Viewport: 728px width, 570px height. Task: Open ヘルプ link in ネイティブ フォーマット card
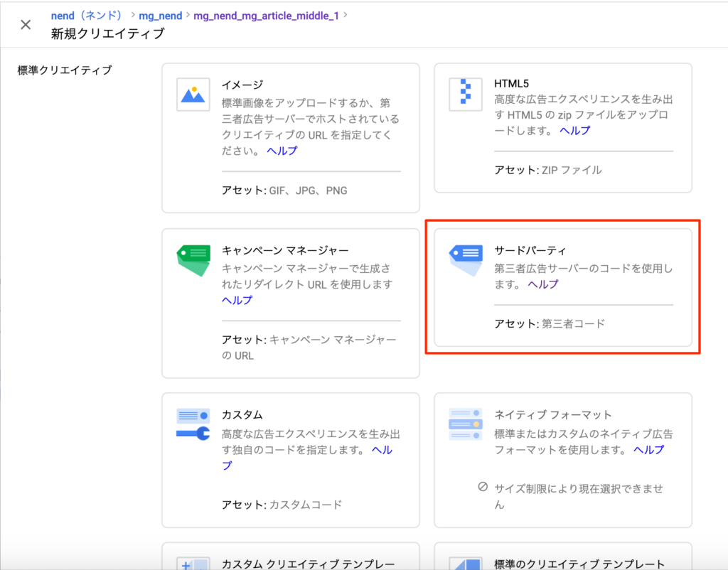[648, 450]
